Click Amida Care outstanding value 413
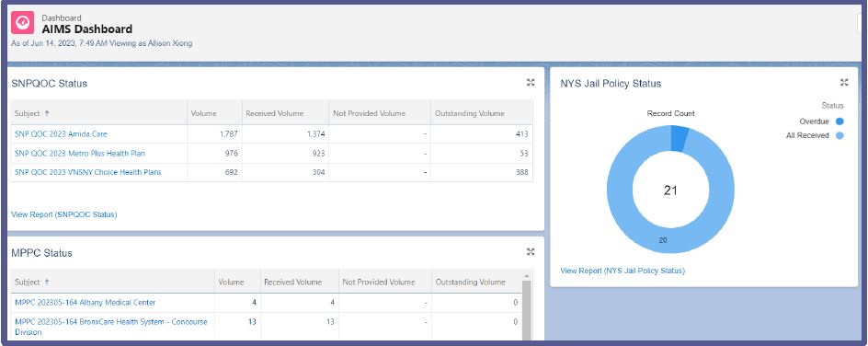868x346 pixels. 522,134
